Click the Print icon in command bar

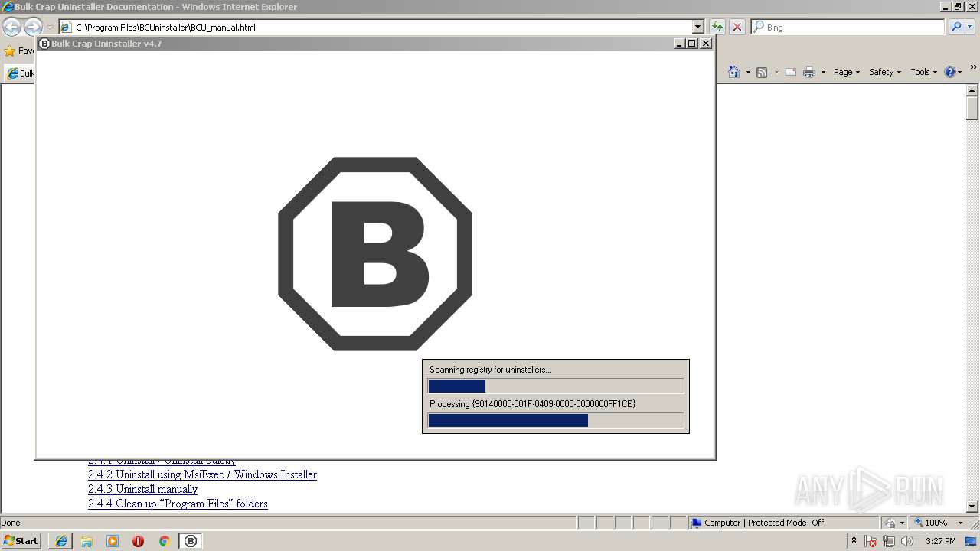[x=809, y=72]
